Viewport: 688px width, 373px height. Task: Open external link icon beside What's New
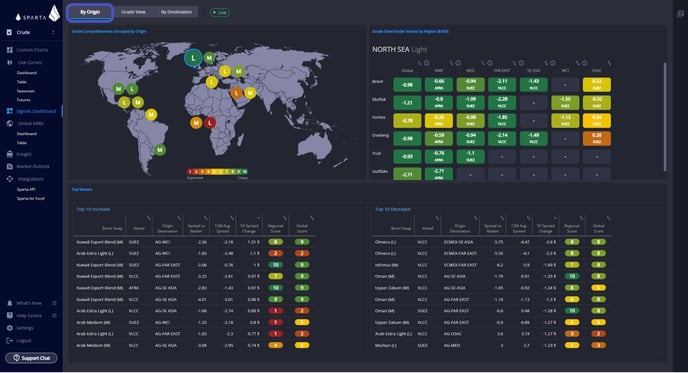coord(54,303)
